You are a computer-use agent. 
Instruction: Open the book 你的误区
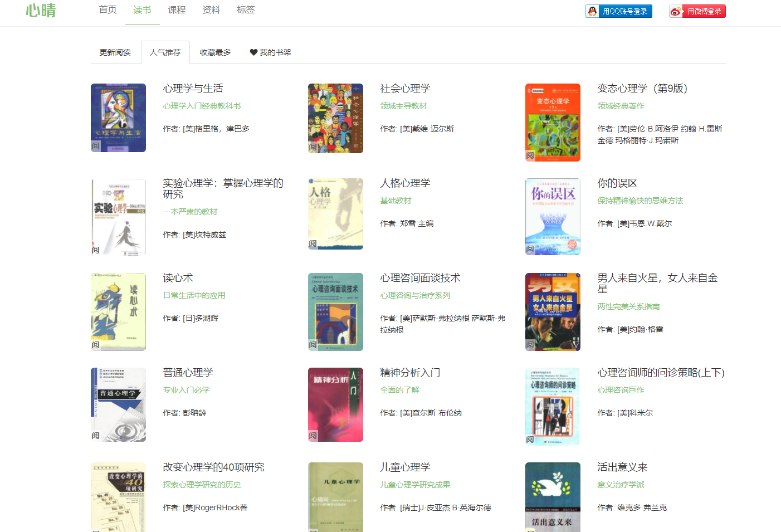pyautogui.click(x=617, y=183)
